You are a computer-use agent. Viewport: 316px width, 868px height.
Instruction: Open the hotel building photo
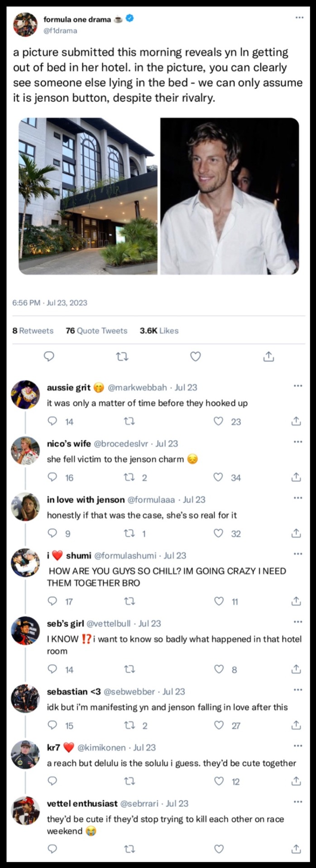88,196
